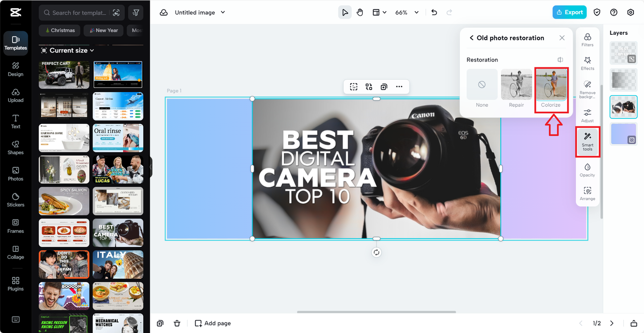Click the template search field
This screenshot has height=333, width=644.
79,13
